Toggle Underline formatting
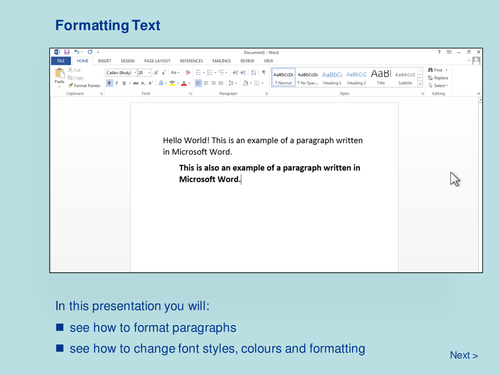Viewport: 500px width, 375px height. (124, 83)
